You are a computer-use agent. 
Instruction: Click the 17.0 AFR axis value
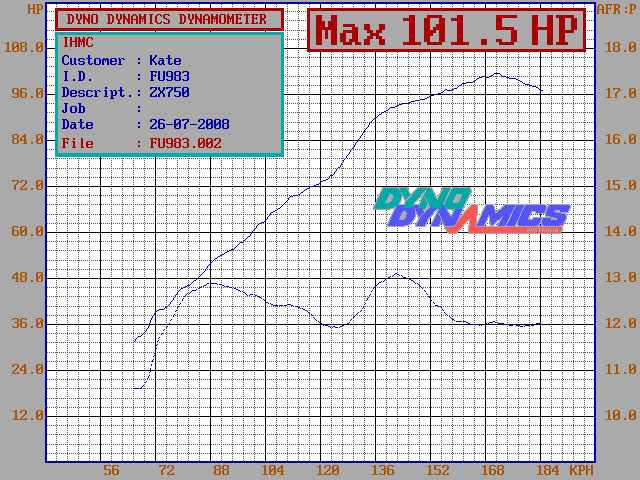620,93
